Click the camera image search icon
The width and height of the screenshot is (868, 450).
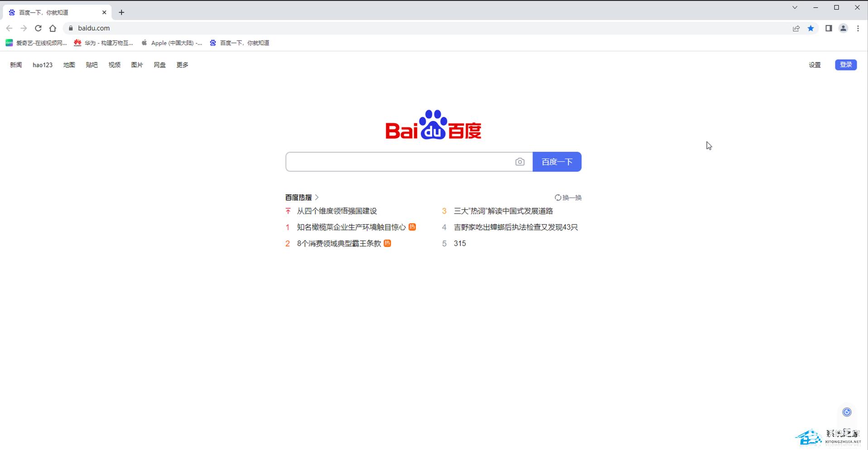click(520, 162)
